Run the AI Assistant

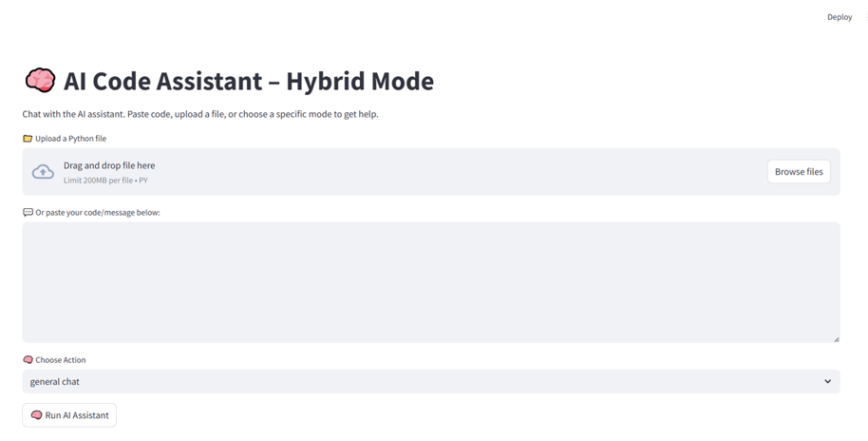pos(69,415)
